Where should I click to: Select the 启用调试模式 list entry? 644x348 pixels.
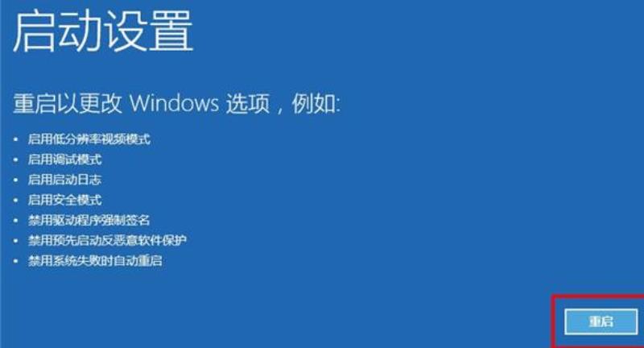(x=65, y=159)
